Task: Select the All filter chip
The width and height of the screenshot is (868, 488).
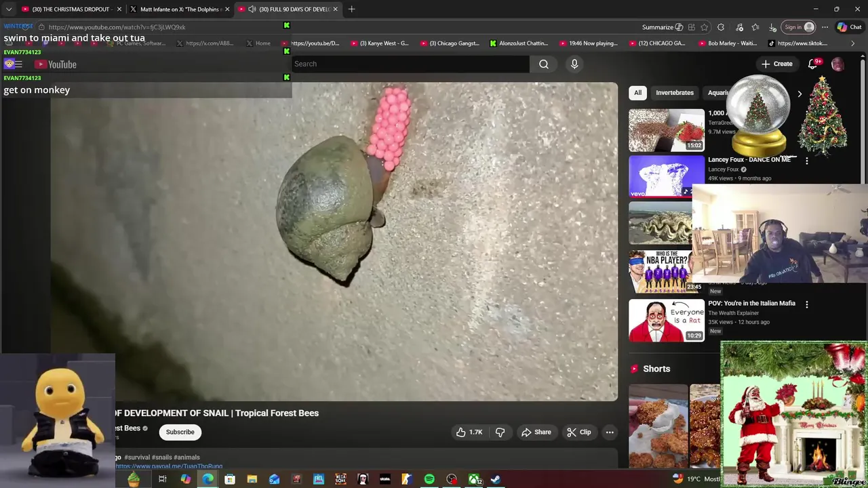Action: [637, 93]
